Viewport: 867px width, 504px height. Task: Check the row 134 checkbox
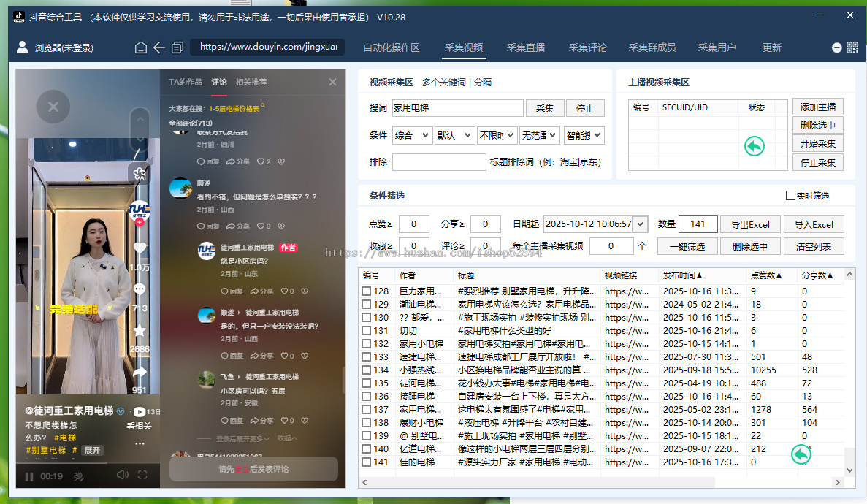(366, 370)
